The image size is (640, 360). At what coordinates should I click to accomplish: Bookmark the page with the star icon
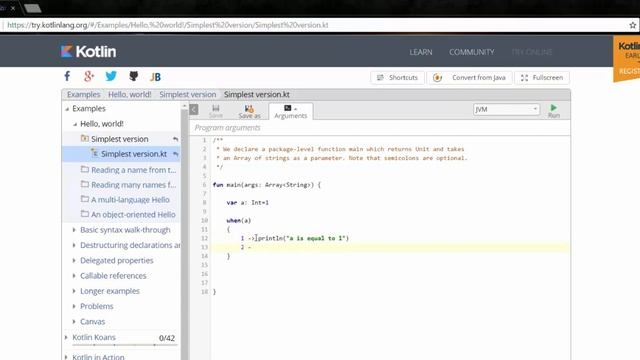point(633,25)
